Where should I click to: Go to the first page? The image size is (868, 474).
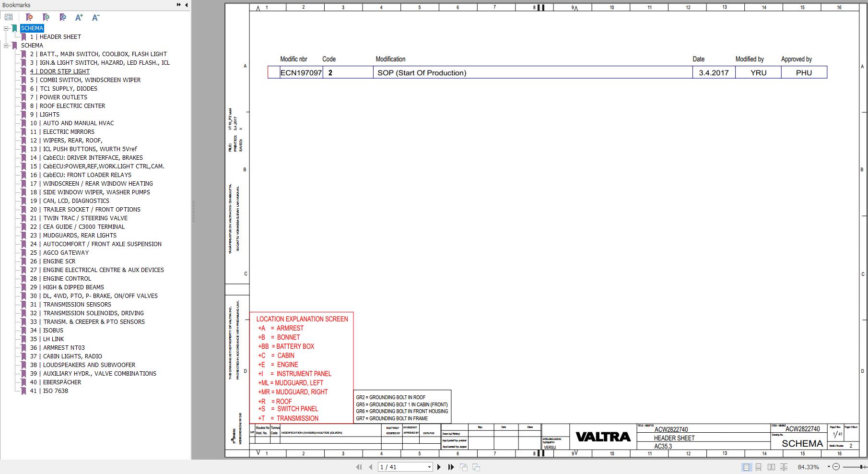(359, 467)
